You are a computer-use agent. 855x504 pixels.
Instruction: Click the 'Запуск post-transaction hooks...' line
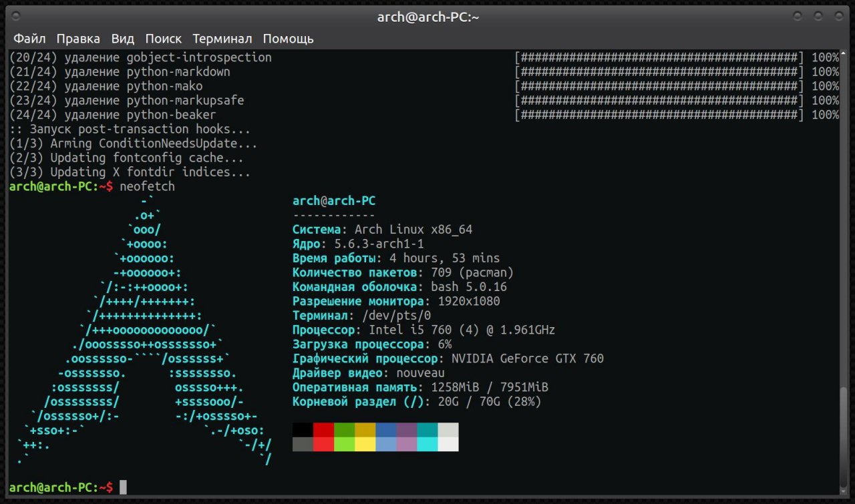130,130
